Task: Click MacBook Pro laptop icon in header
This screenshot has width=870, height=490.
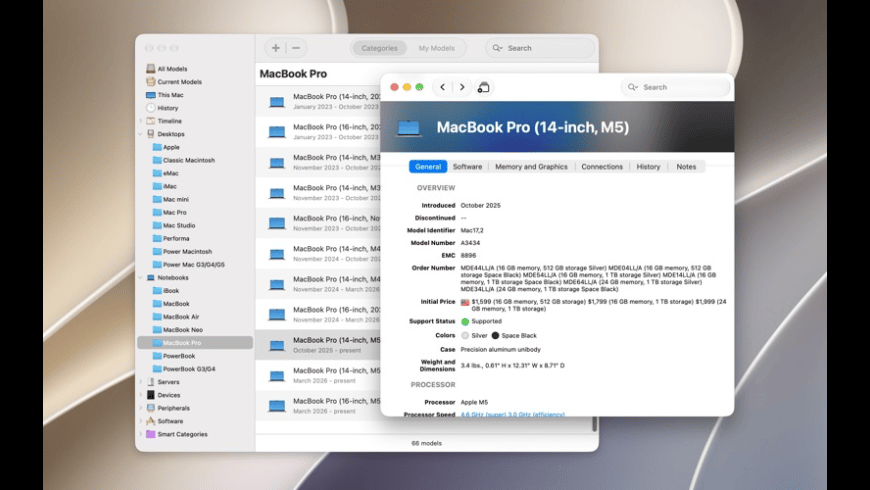Action: coord(409,128)
